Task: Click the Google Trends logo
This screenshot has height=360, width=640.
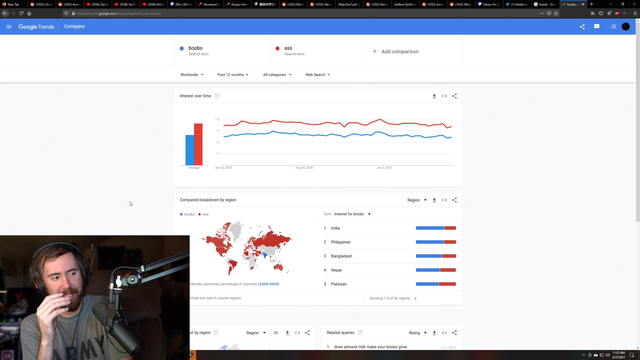Action: (x=36, y=27)
